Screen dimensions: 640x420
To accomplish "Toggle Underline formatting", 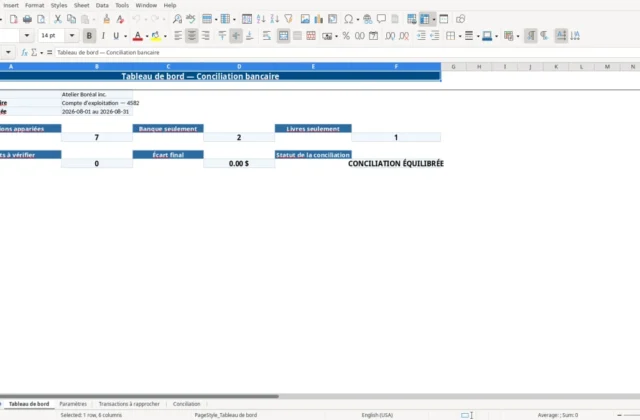I will (116, 36).
